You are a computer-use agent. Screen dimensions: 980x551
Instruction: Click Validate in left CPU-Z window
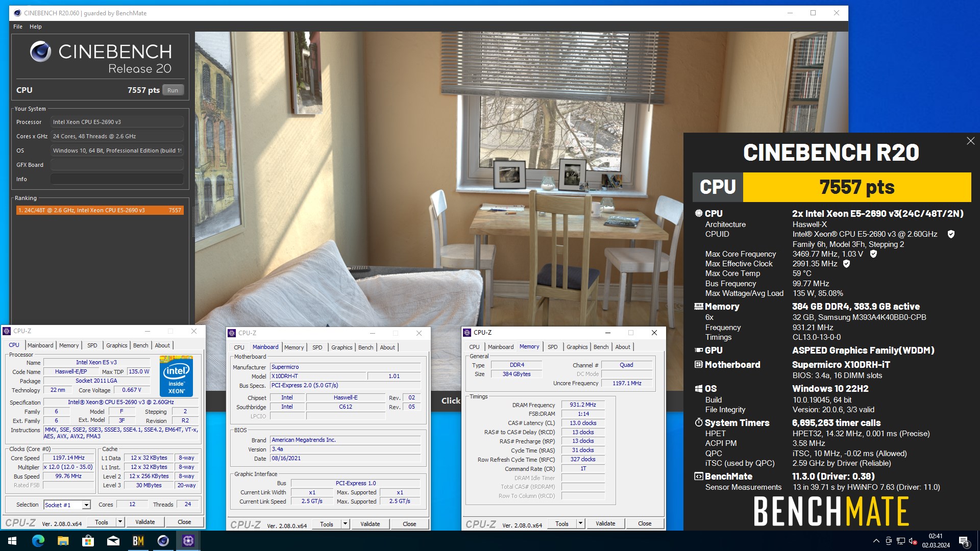coord(145,522)
